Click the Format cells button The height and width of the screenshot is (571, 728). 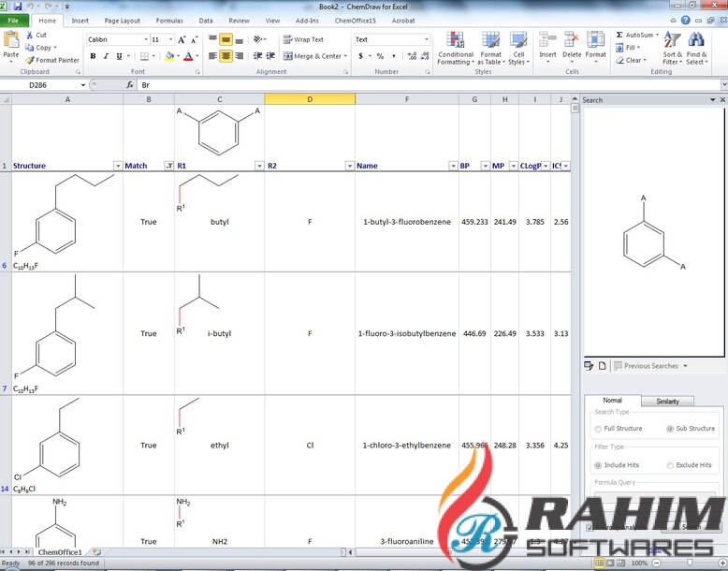[x=596, y=48]
